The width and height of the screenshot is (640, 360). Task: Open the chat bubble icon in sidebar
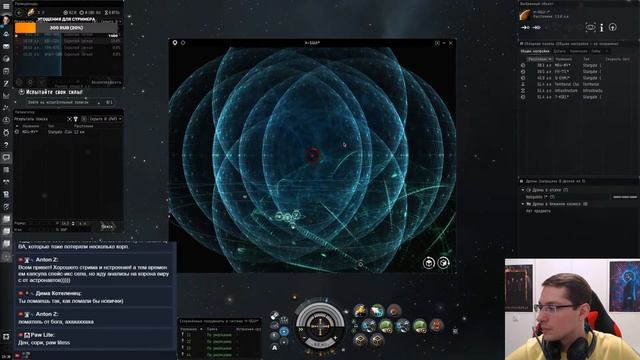coord(6,157)
